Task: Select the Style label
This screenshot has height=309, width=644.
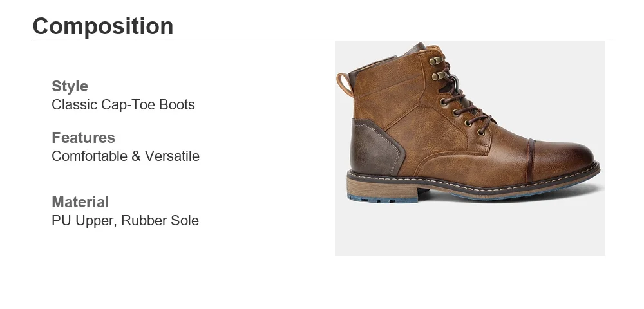Action: click(70, 86)
